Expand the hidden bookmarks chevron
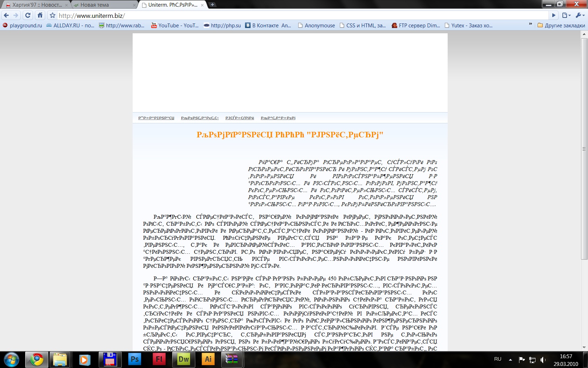 tap(530, 25)
